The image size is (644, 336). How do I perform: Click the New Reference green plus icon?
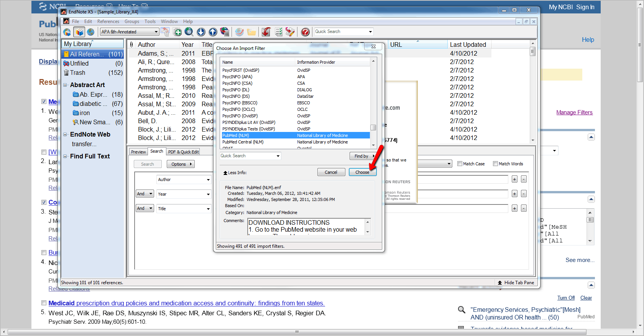coord(177,32)
